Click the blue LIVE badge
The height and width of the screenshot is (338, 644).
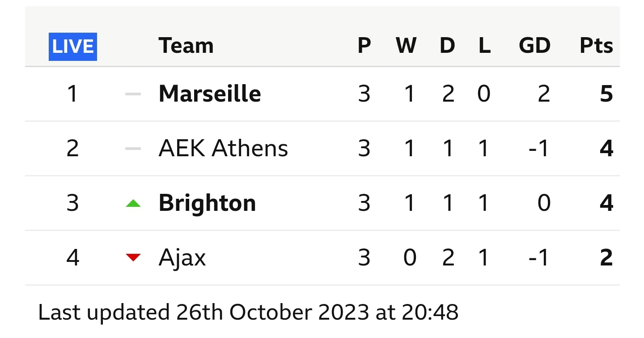[x=73, y=46]
